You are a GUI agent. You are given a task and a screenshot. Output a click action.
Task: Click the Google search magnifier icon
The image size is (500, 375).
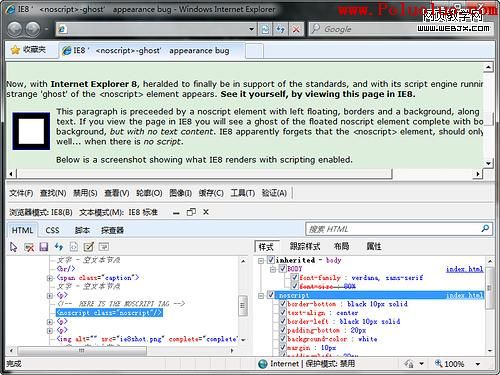pos(315,29)
